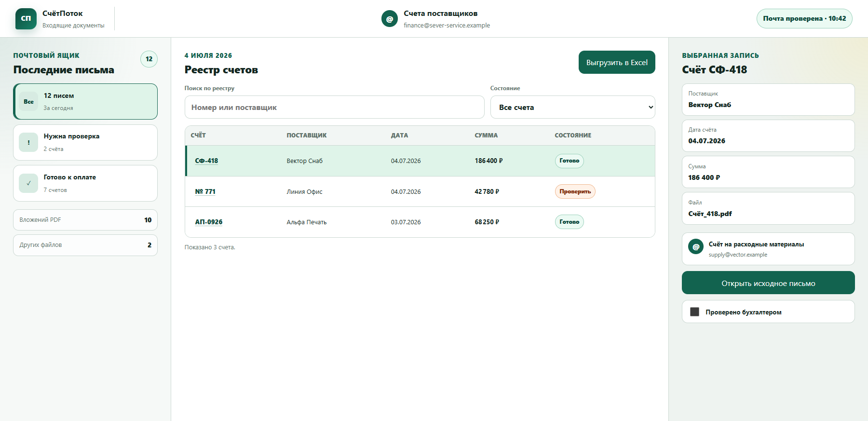Open invoice link АП-0926
868x421 pixels.
(209, 222)
